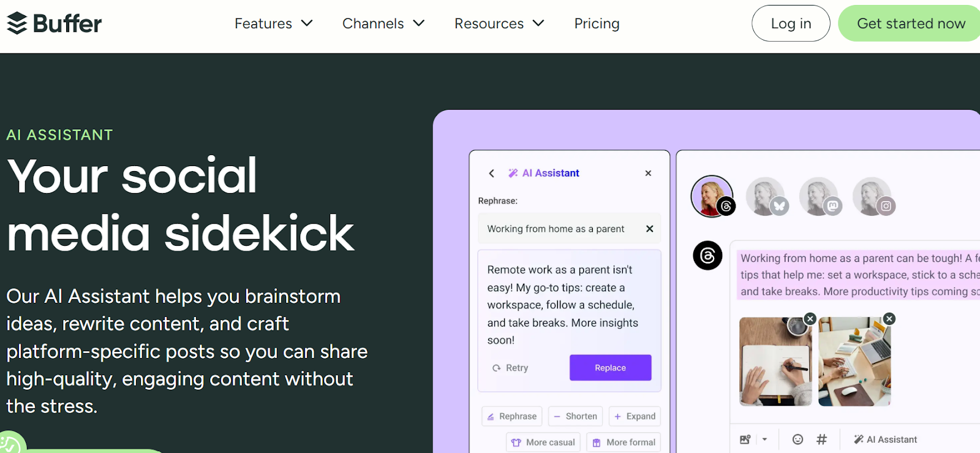Select the Threads profile avatar
Viewport: 980px width, 453px height.
[x=712, y=196]
